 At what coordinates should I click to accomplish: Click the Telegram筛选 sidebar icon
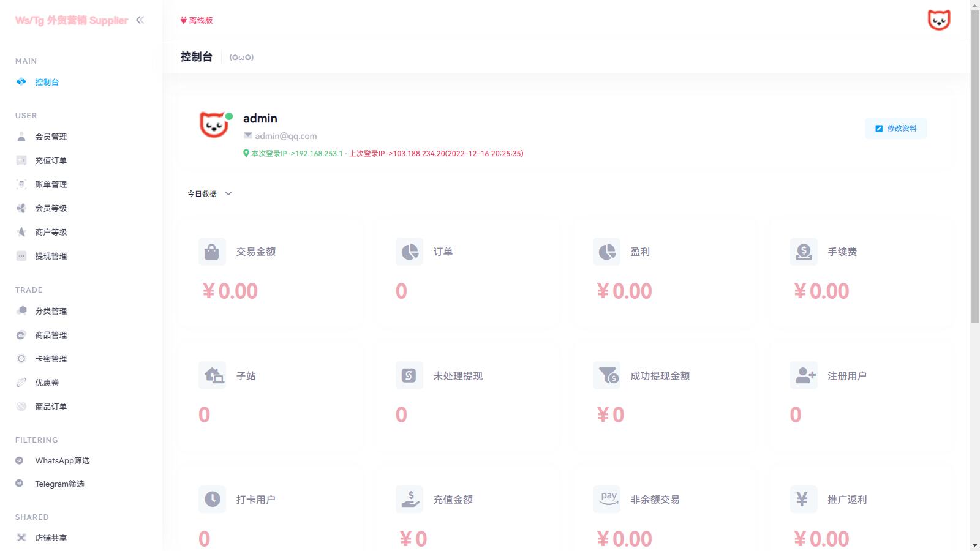point(20,484)
